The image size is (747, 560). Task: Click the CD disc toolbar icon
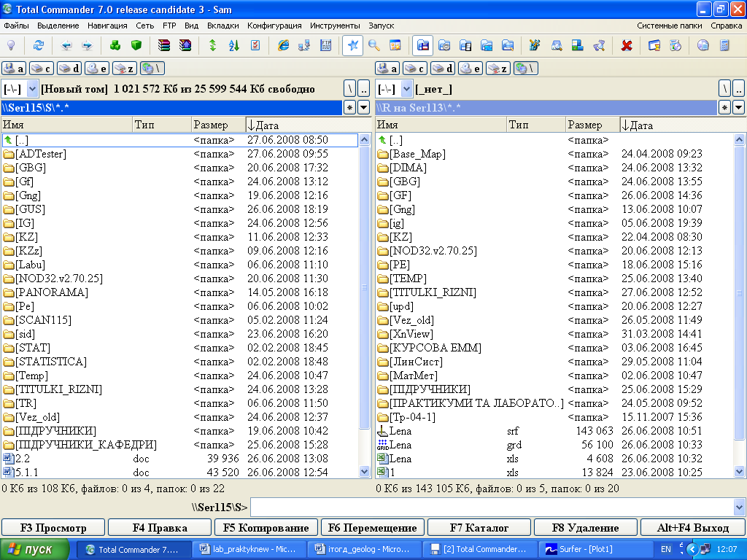[703, 45]
